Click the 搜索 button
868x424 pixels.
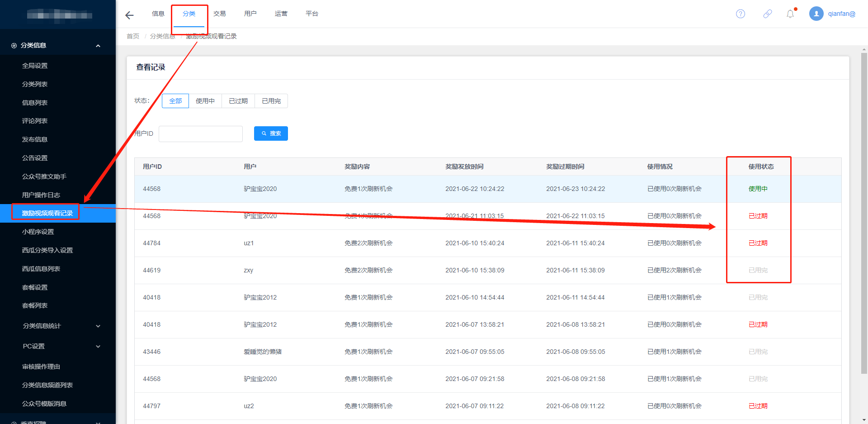pyautogui.click(x=271, y=133)
